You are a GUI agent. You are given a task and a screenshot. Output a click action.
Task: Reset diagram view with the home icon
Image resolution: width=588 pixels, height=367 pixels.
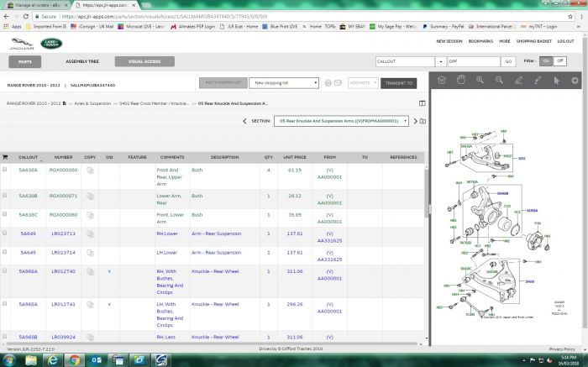point(442,80)
